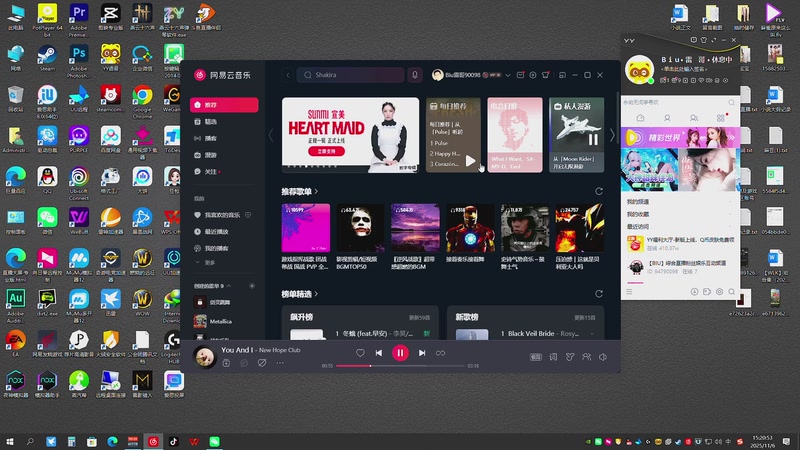This screenshot has height=450, width=800.
Task: Collapse the 创建的歌单 section
Action: click(229, 286)
